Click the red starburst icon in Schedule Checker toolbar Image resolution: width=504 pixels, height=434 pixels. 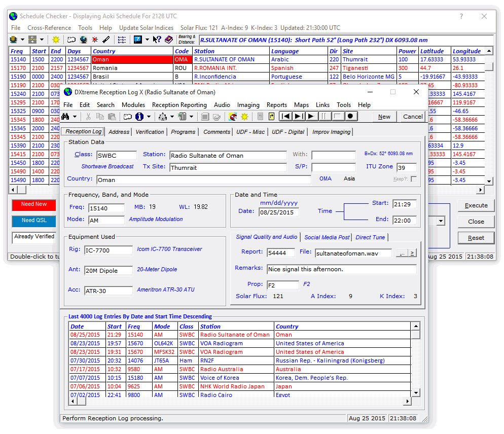coord(94,40)
